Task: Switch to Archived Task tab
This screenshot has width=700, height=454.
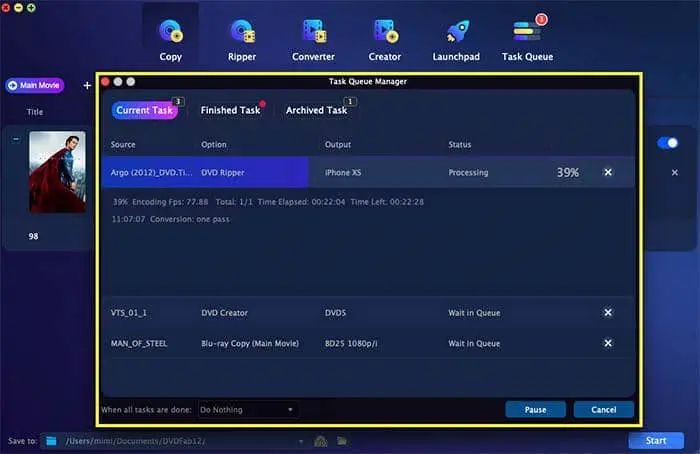Action: (317, 110)
